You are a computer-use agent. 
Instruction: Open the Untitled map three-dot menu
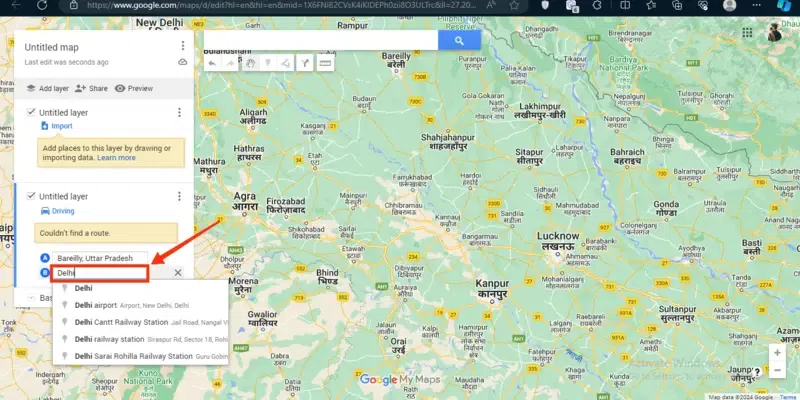pos(183,46)
